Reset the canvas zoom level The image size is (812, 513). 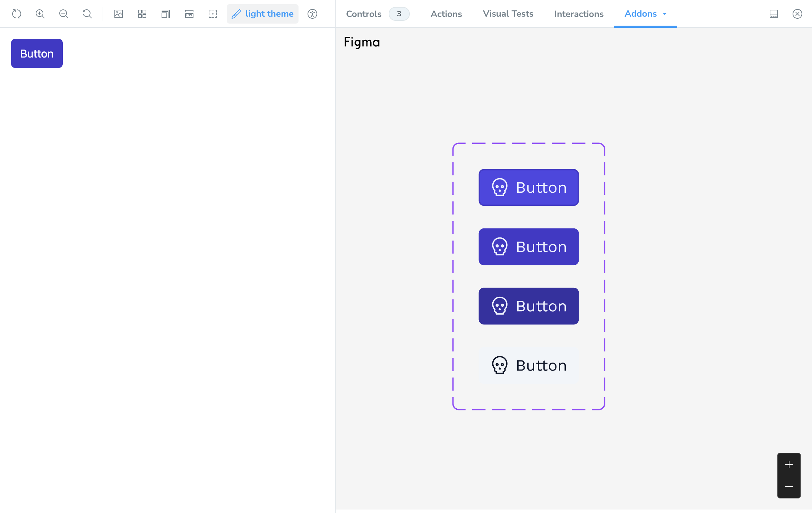click(x=87, y=14)
